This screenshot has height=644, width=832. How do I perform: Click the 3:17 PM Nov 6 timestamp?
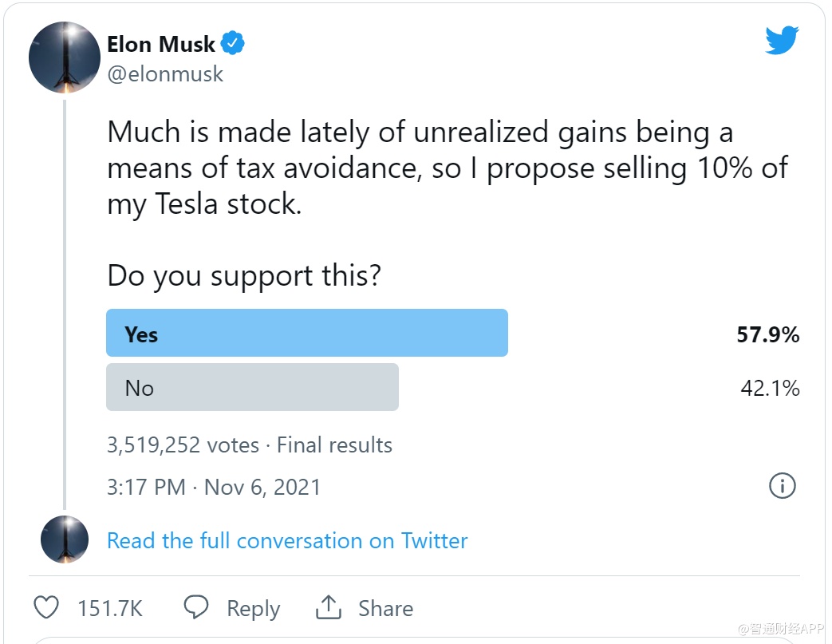214,487
